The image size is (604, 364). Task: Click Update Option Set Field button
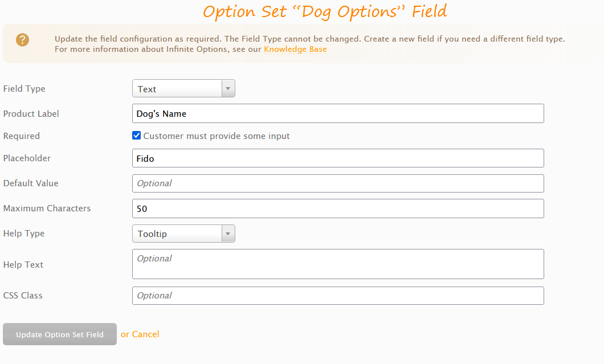[60, 334]
